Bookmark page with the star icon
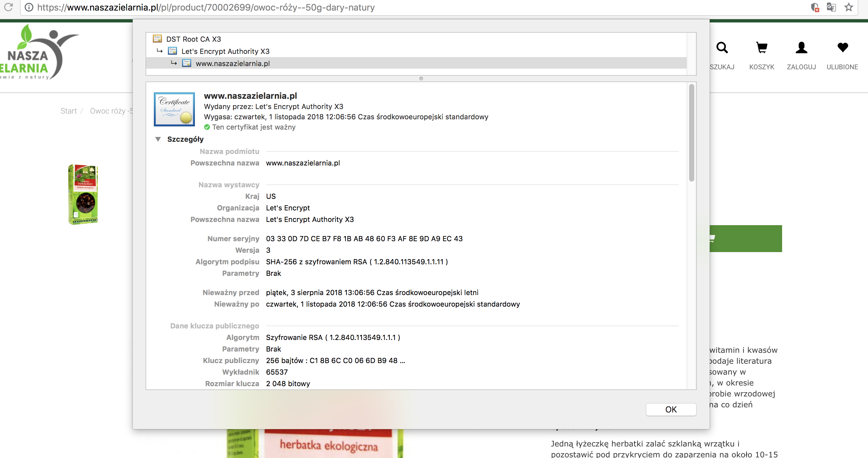 coord(848,7)
